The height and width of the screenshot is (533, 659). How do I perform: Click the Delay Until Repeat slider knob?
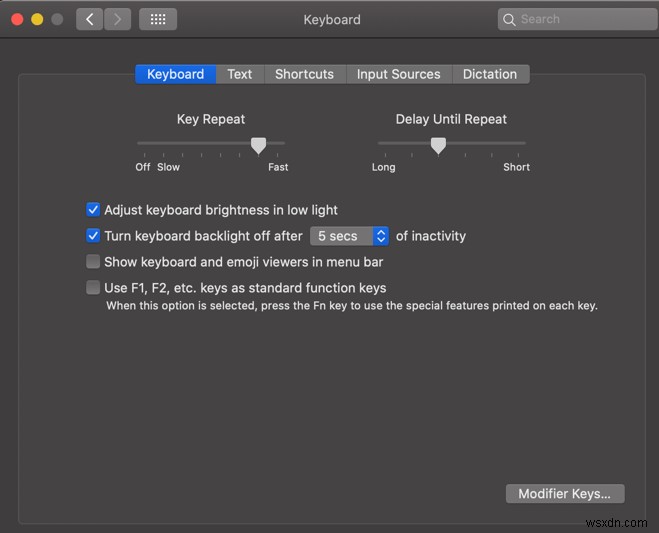438,145
